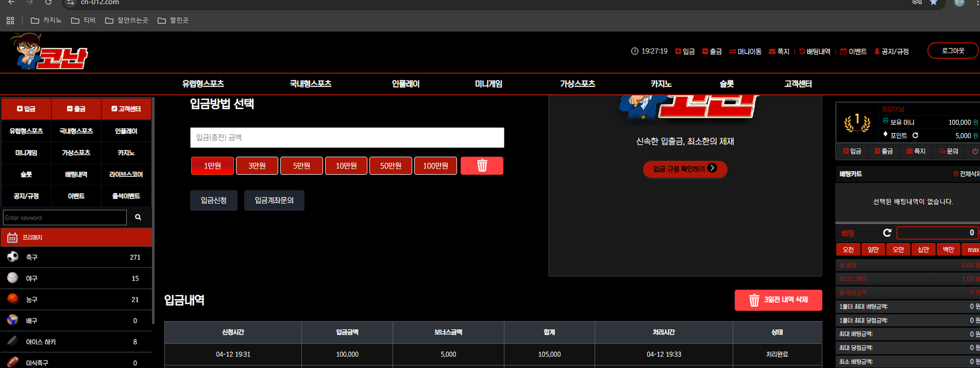
Task: Open 입금 규정 확인하기 with its arrow
Action: tap(685, 169)
